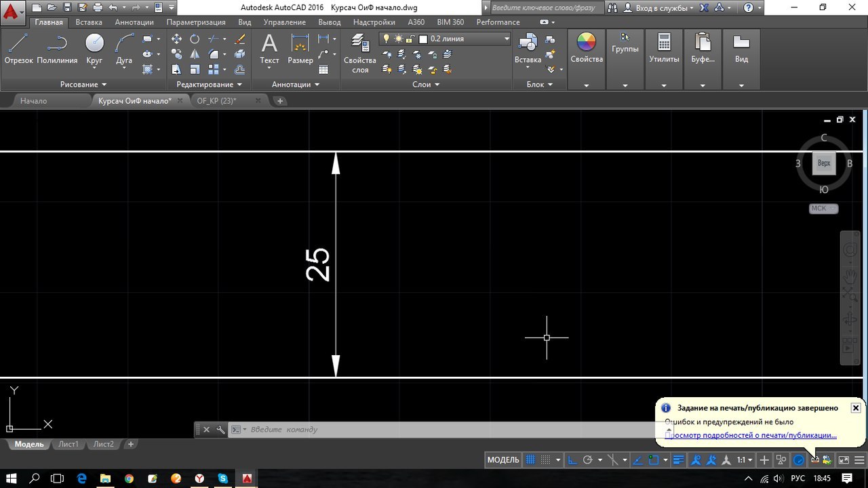Open the Вставка ribbon tab
The height and width of the screenshot is (488, 868).
pos(89,22)
